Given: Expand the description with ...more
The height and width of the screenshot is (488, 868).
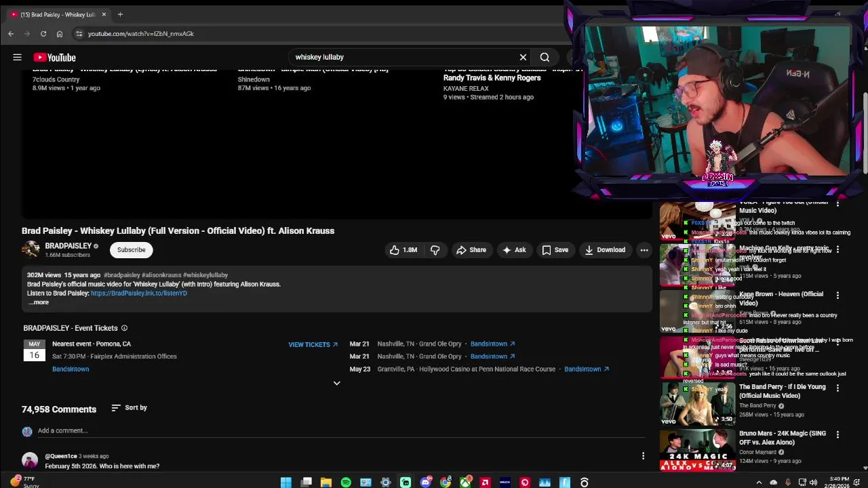Looking at the screenshot, I should tap(39, 302).
